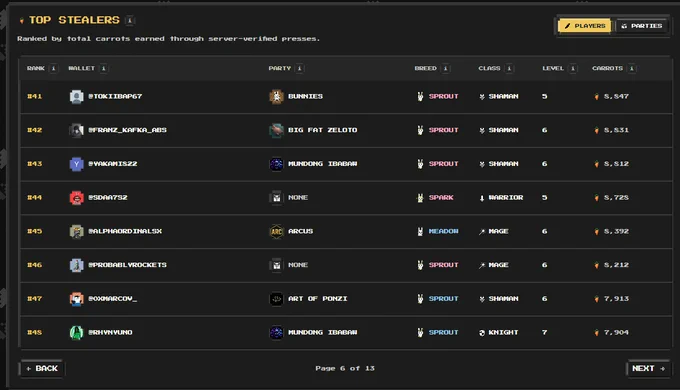Select wallet name @SDAA7S2
The width and height of the screenshot is (680, 390).
pyautogui.click(x=108, y=197)
